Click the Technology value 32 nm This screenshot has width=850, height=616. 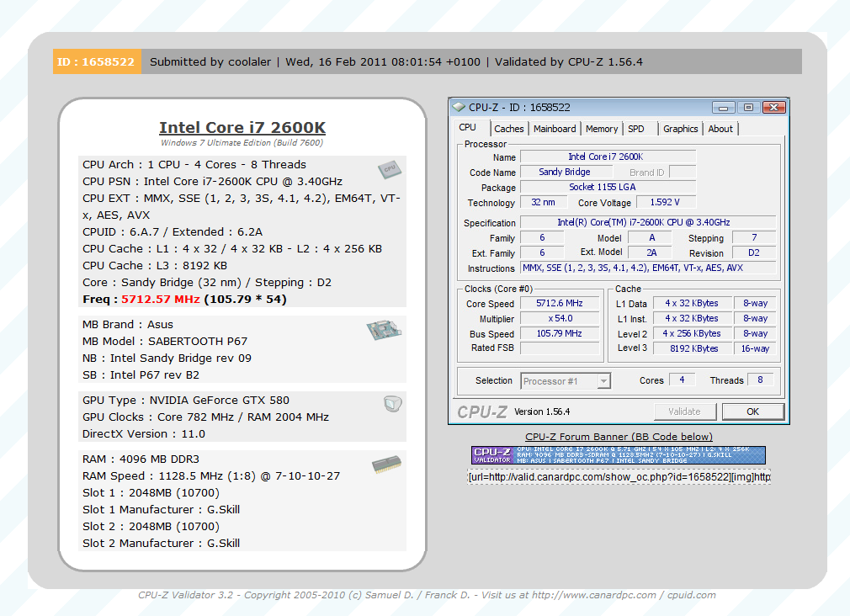click(543, 202)
